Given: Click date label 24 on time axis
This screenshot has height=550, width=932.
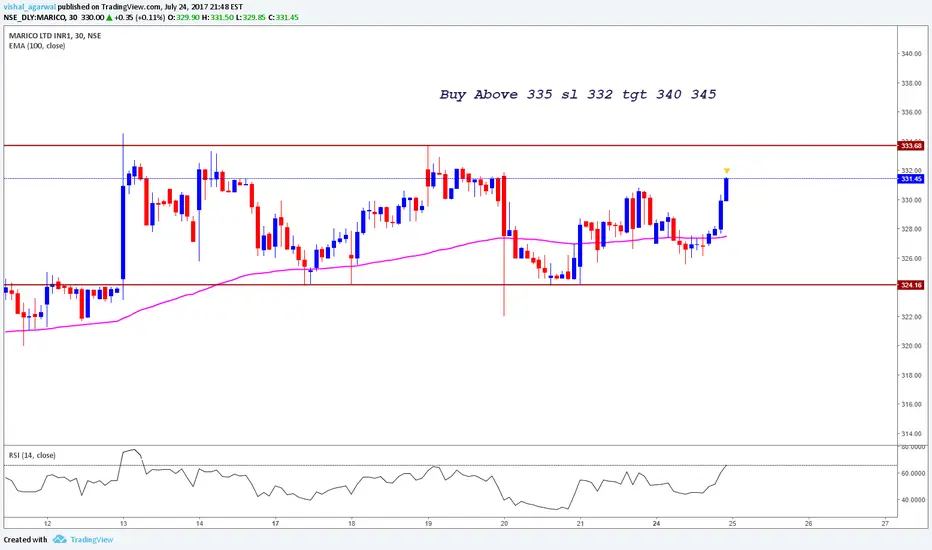Looking at the screenshot, I should [x=656, y=524].
